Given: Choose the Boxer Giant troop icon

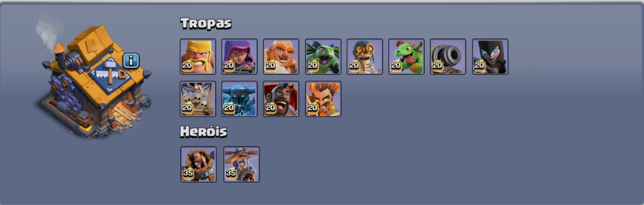Looking at the screenshot, I should point(281,56).
